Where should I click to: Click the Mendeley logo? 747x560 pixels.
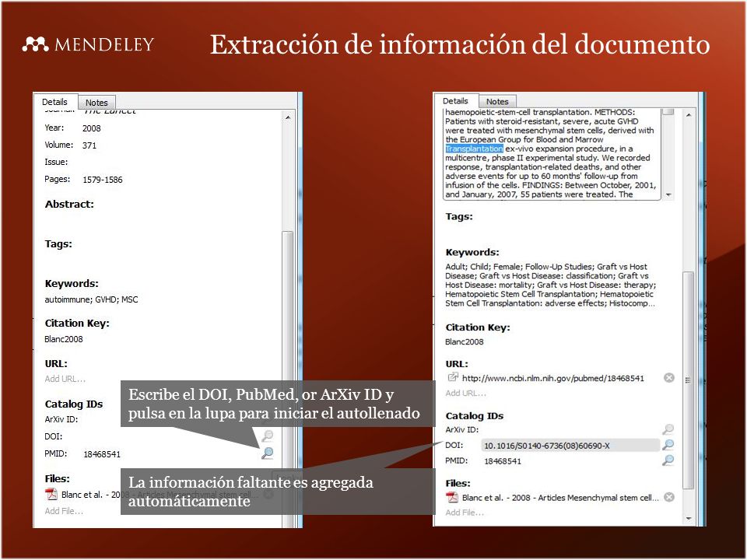pos(88,44)
